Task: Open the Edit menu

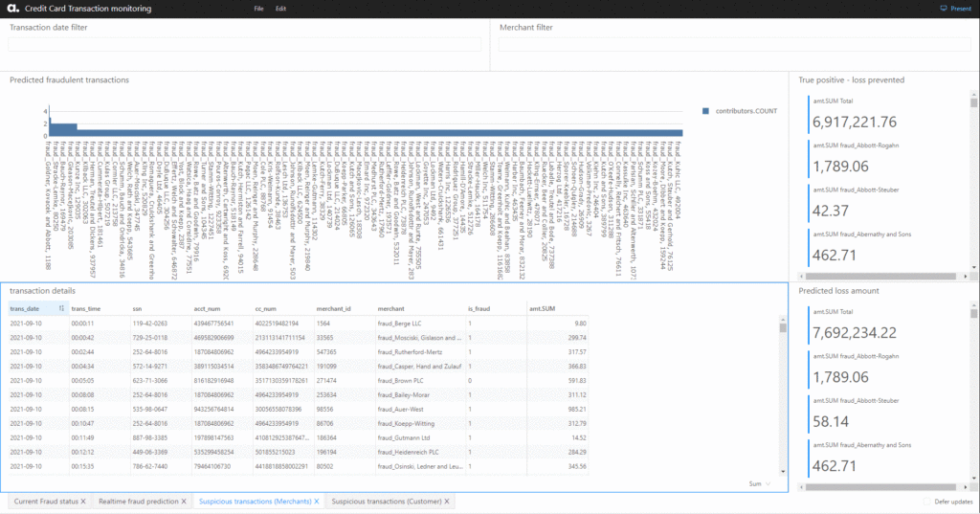Action: [x=280, y=9]
